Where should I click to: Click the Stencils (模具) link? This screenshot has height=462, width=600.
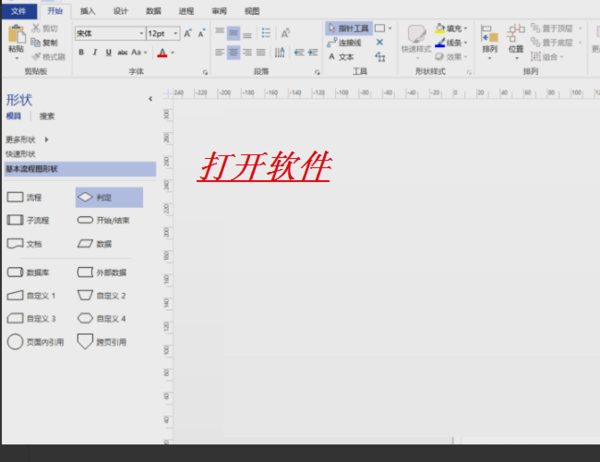click(14, 116)
